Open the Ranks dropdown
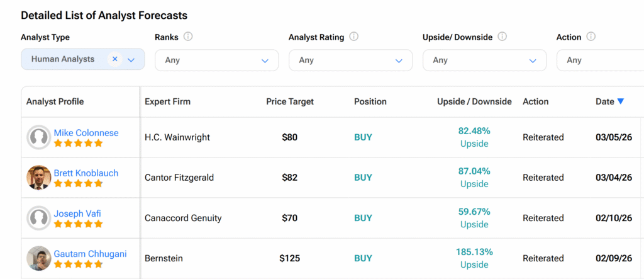The image size is (644, 279). (x=216, y=60)
